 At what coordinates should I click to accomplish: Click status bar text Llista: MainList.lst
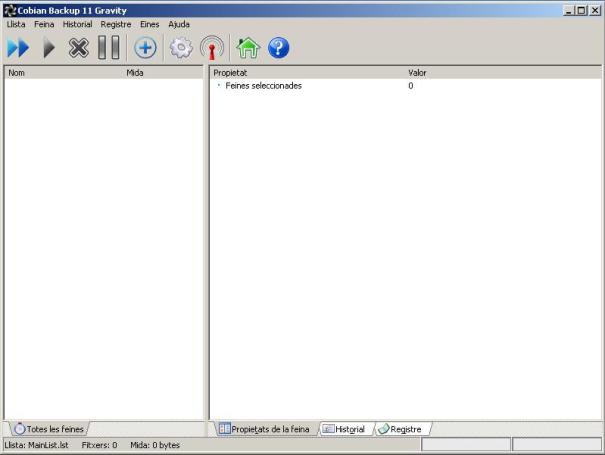[x=37, y=445]
